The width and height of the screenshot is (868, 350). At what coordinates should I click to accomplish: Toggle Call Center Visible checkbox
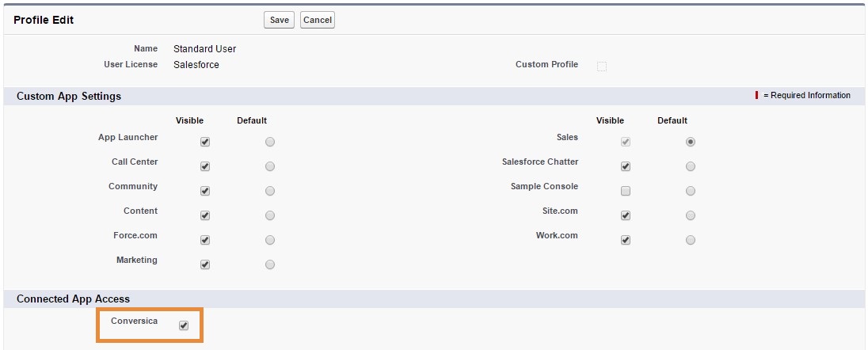205,166
